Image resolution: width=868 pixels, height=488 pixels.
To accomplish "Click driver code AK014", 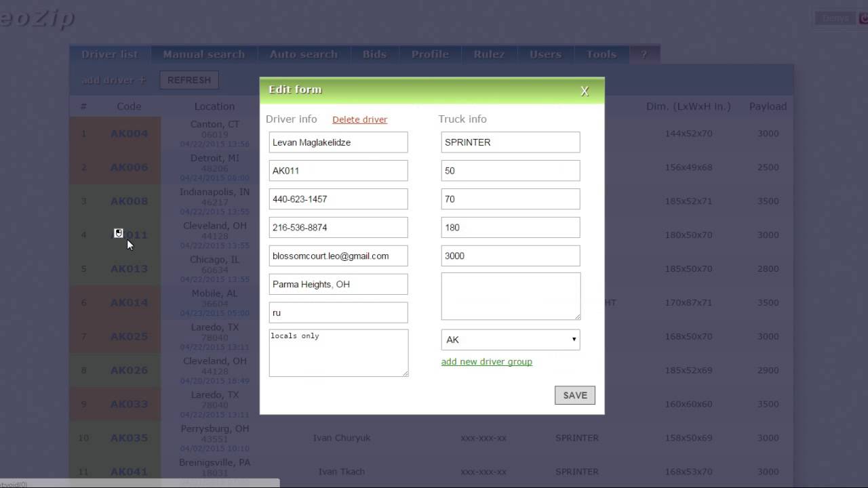I will coord(129,303).
